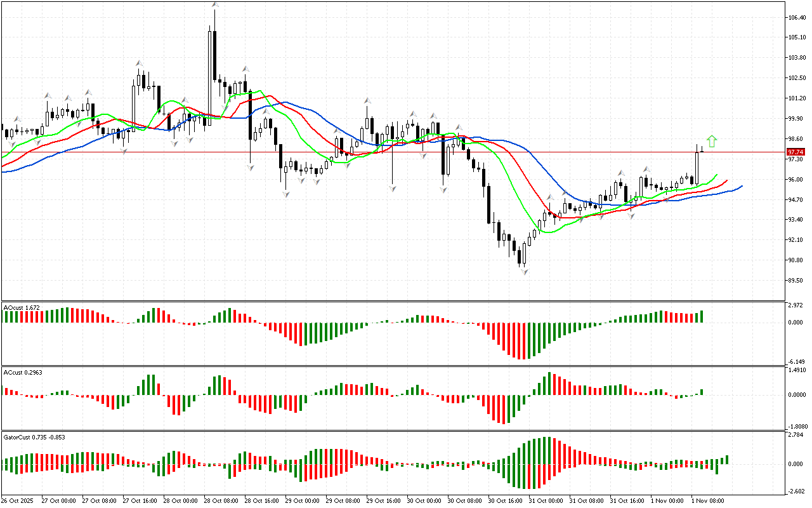Click the 1 Nov 08:00 time label
Image resolution: width=812 pixels, height=508 pixels.
click(x=708, y=500)
